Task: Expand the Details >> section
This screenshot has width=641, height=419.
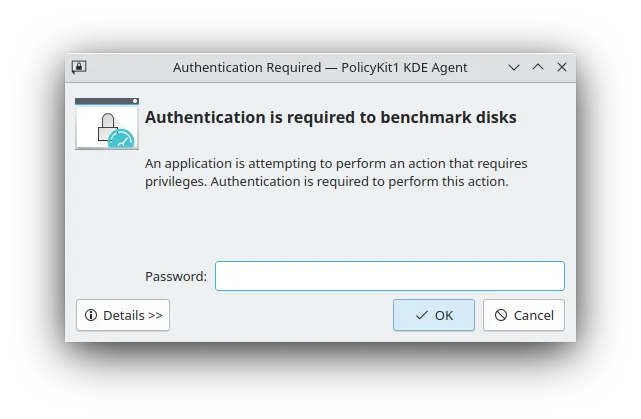Action: point(123,315)
